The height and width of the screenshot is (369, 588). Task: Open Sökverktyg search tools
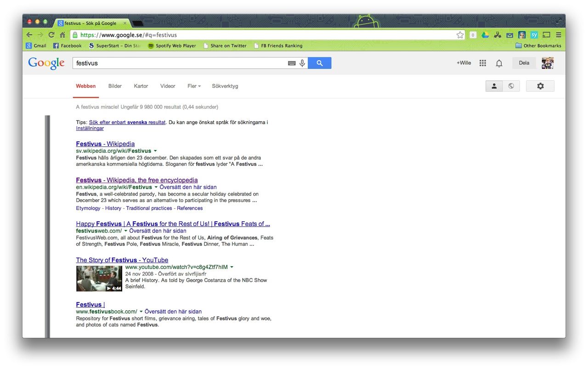point(225,86)
